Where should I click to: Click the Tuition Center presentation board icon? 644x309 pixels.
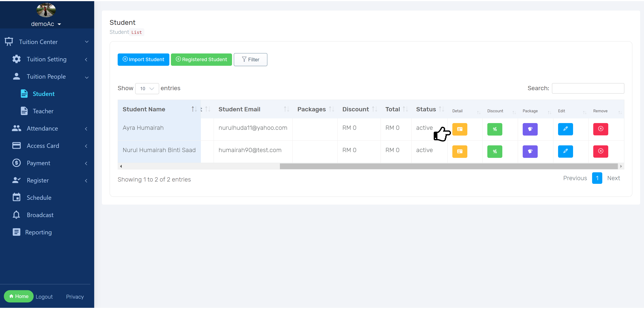(x=9, y=42)
